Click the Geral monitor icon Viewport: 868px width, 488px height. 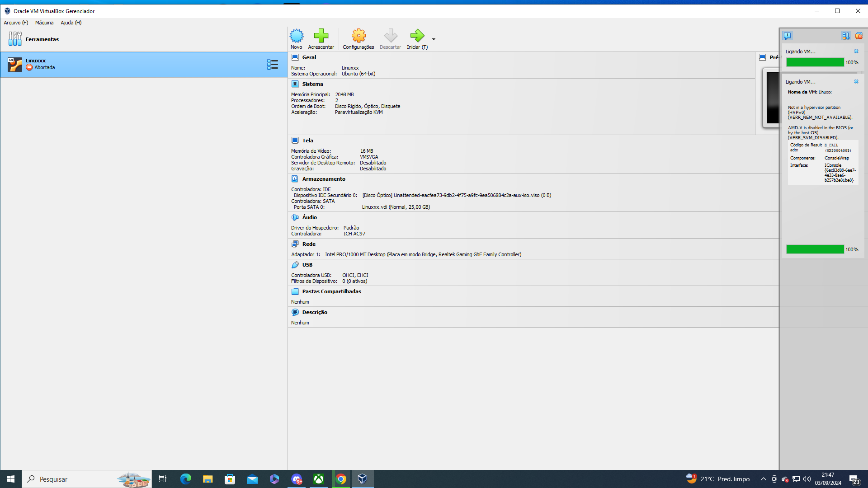click(295, 57)
